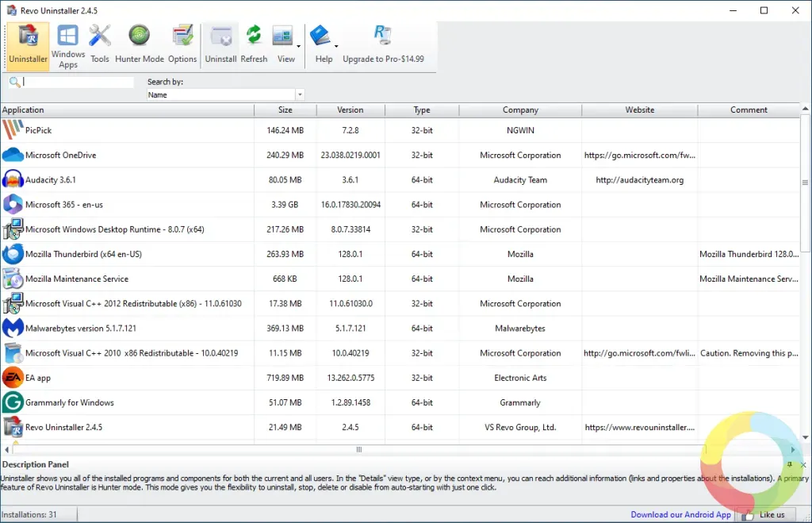Click the VS Revo Group, Ltd. cell
812x523 pixels.
(x=520, y=427)
